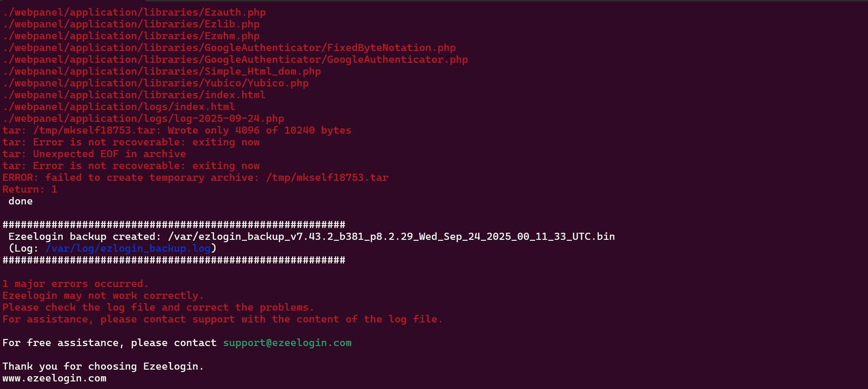868x389 pixels.
Task: Select the Ezwhm.php file path line
Action: pyautogui.click(x=131, y=36)
